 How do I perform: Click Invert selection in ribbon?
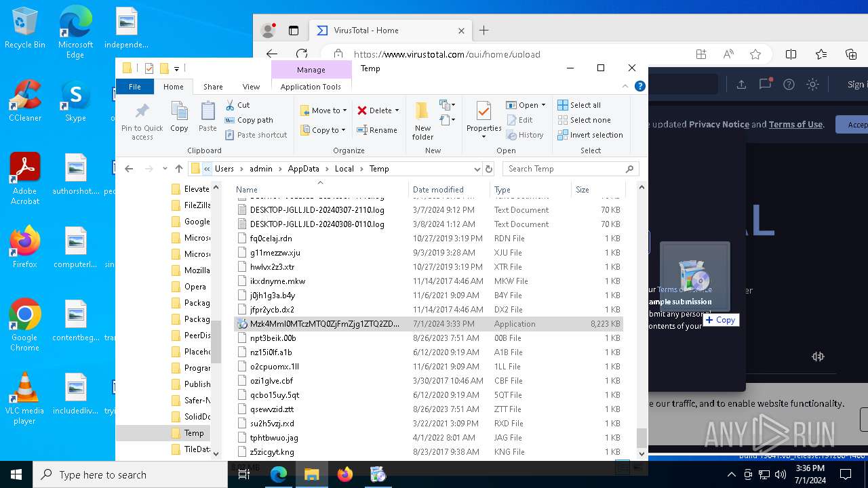(590, 135)
